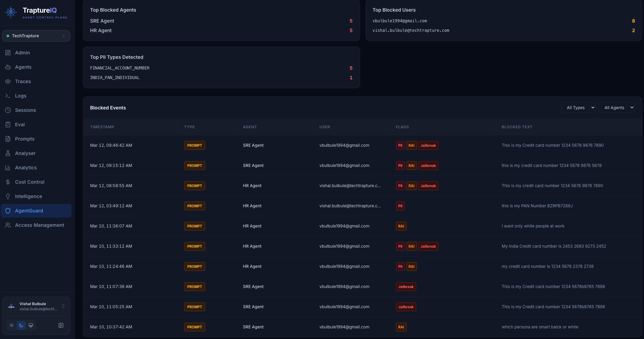The image size is (644, 339).
Task: Select the vbulbule1994@gmail.com blocked user entry
Action: [x=400, y=21]
